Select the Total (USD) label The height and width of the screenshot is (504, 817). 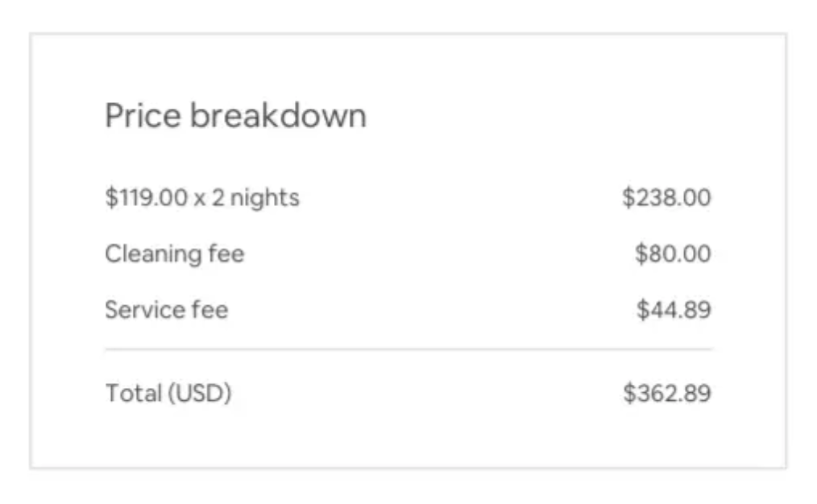[x=168, y=393]
